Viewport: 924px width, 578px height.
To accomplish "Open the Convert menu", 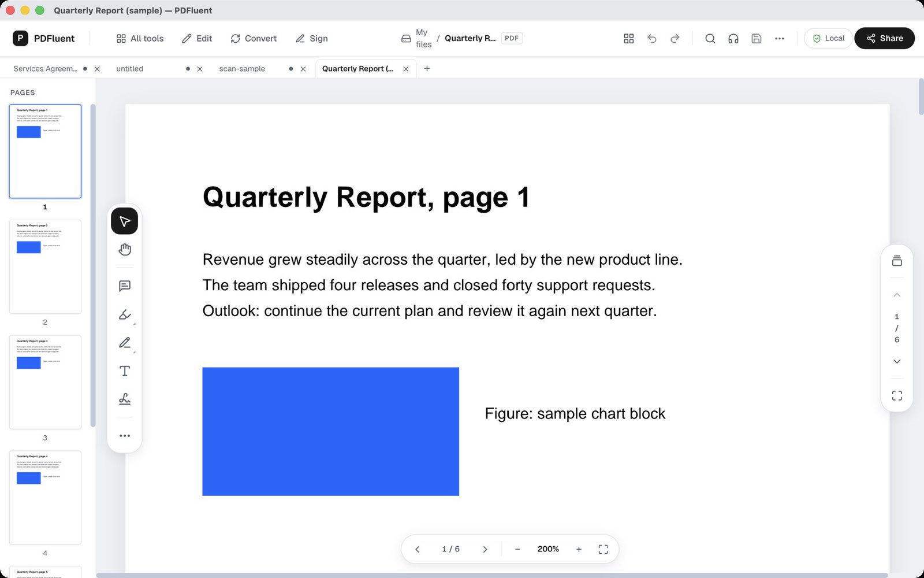I will 254,38.
